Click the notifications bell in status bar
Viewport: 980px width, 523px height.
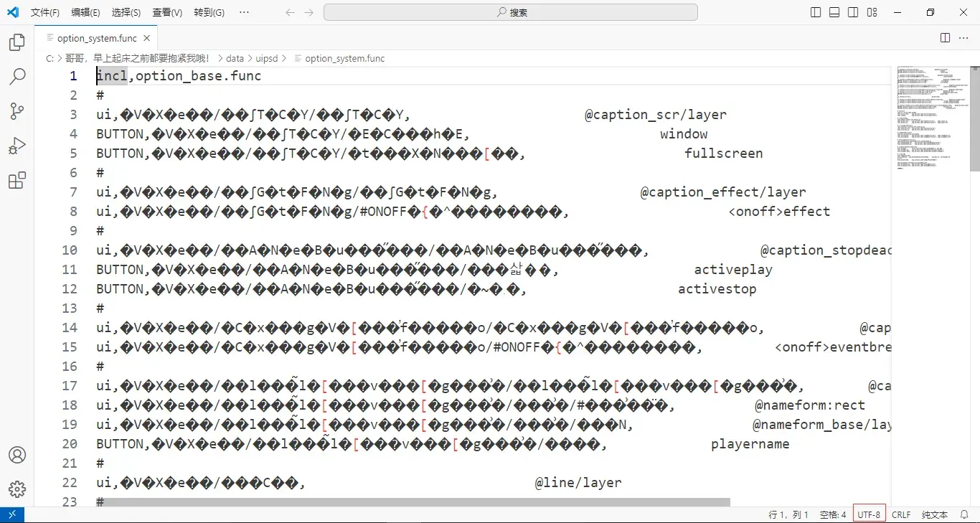coord(965,514)
